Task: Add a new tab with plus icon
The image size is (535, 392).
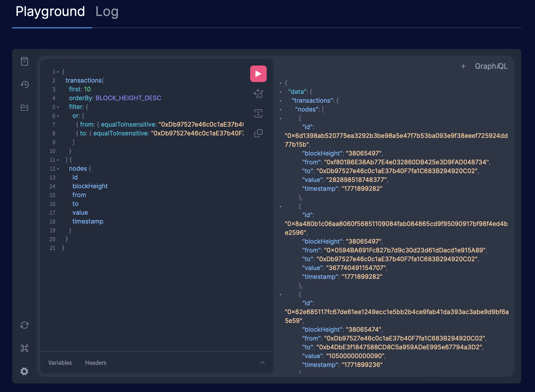Action: click(463, 66)
